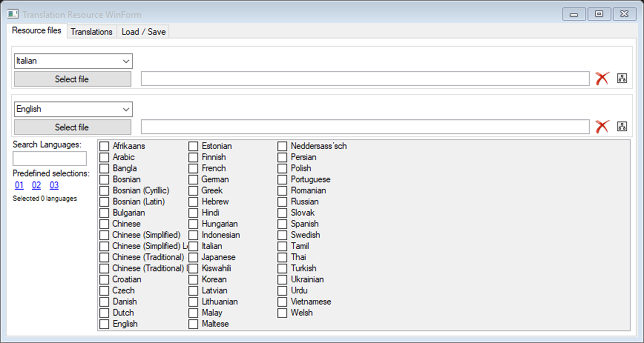This screenshot has width=644, height=343.
Task: Enable the German language checkbox
Action: pos(193,180)
